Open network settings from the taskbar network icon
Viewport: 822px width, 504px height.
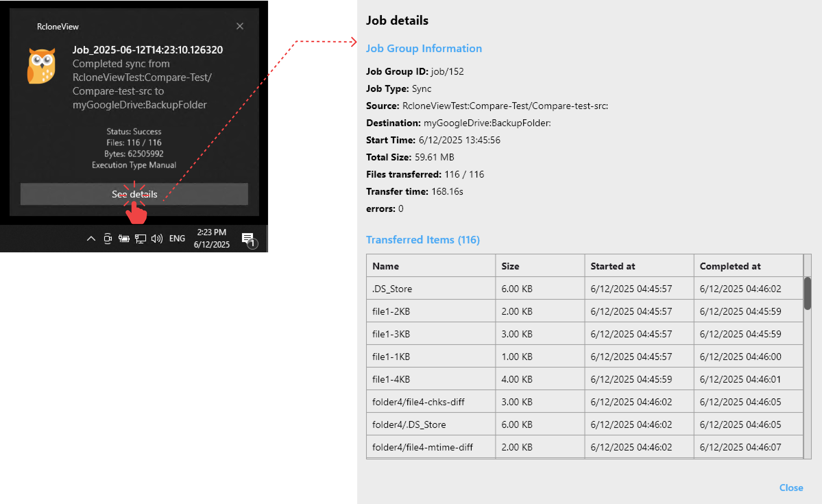click(x=140, y=238)
